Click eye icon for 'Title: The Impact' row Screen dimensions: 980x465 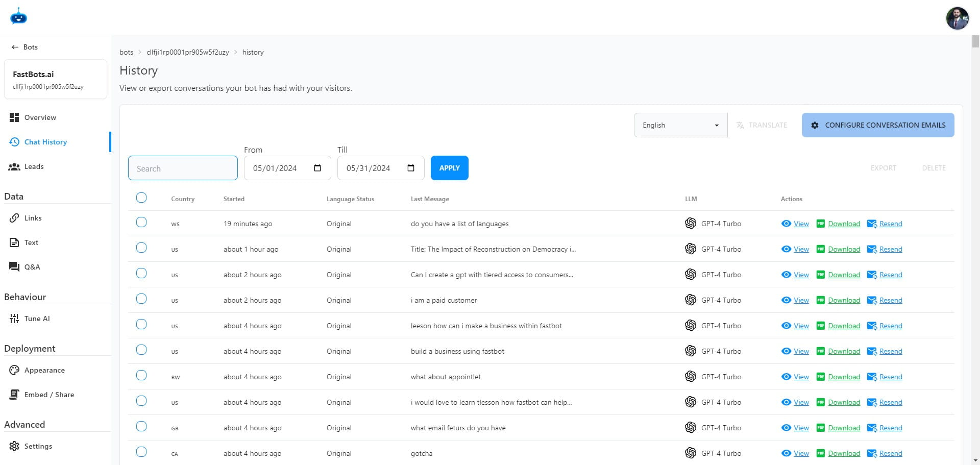(786, 249)
